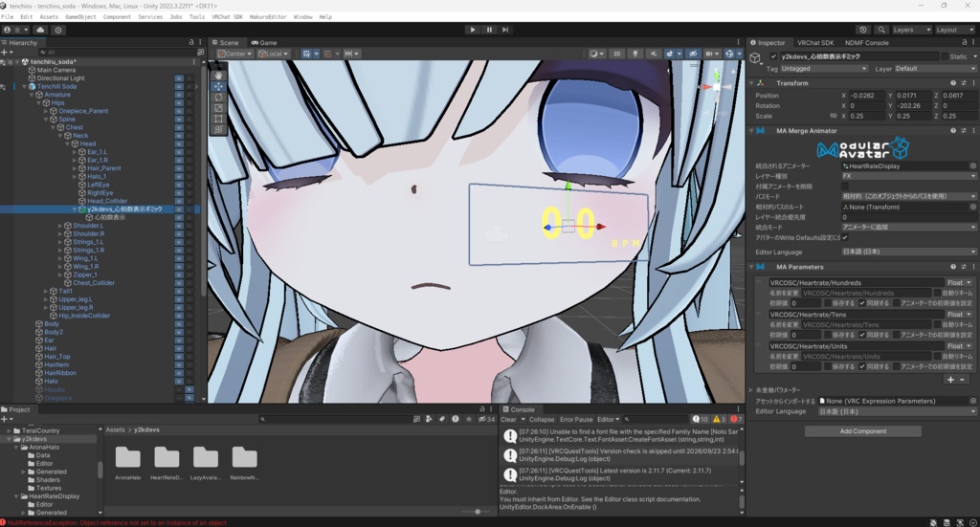Open the Local handle rotation dropdown
980x527 pixels.
point(273,54)
